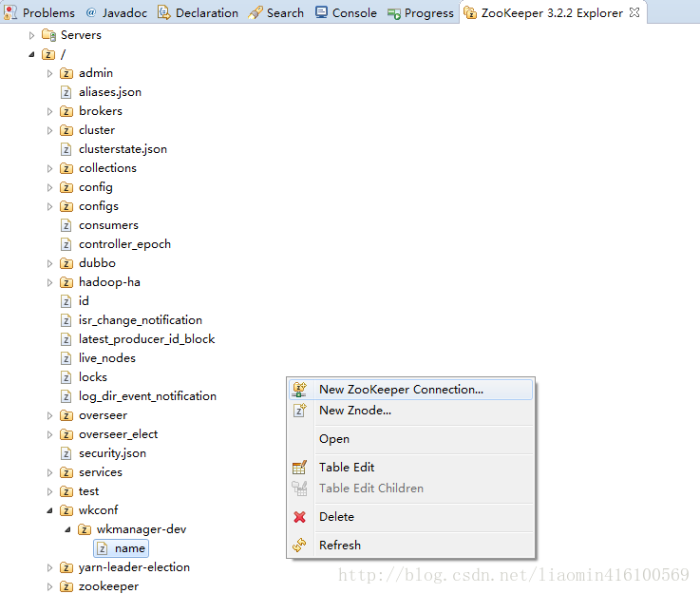Collapse the wkmanager-dev node

pyautogui.click(x=67, y=529)
